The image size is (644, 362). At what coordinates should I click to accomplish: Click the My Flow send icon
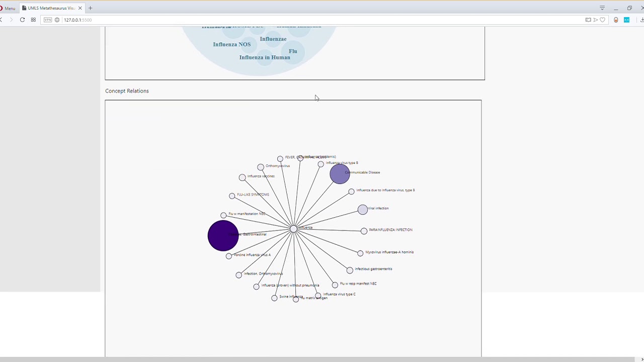point(595,20)
